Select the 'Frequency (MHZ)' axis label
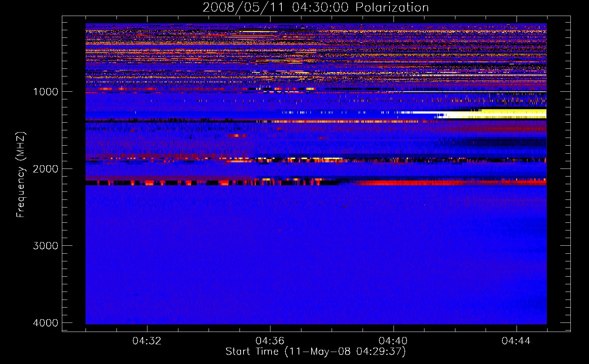589x364 pixels. [x=21, y=175]
